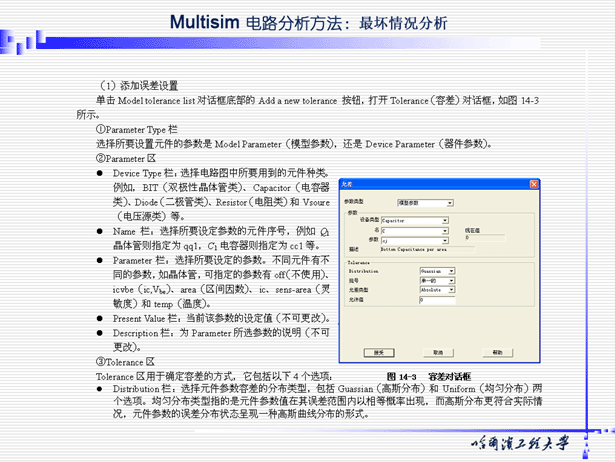
Task: Click the heading '③Tolerance 区'
Action: tap(126, 362)
